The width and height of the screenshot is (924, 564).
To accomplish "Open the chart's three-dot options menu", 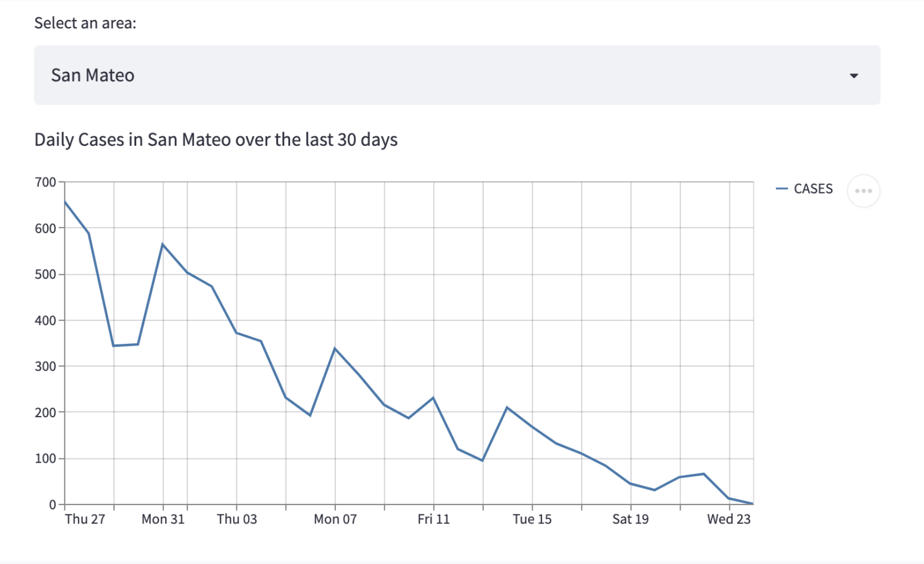I will (863, 191).
